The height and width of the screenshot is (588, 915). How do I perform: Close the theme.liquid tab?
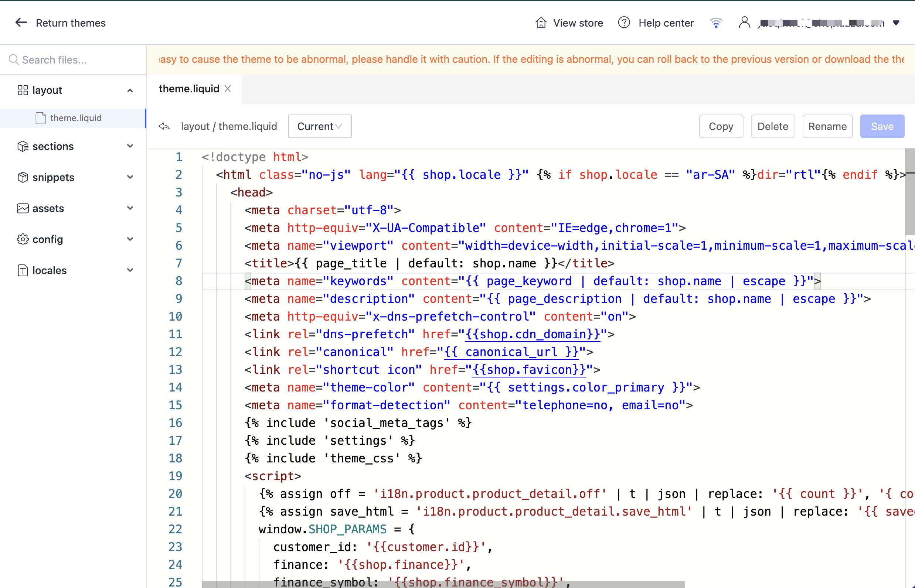click(x=228, y=89)
